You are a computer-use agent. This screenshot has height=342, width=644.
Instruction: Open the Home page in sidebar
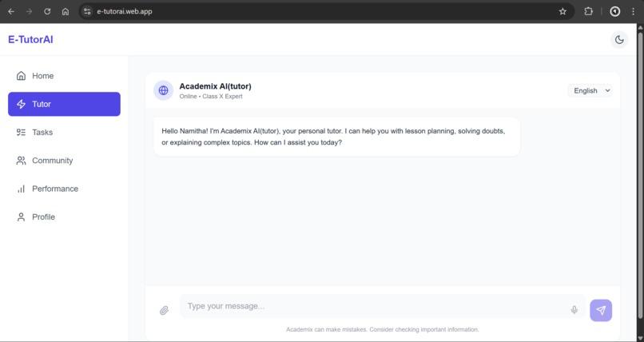click(64, 76)
